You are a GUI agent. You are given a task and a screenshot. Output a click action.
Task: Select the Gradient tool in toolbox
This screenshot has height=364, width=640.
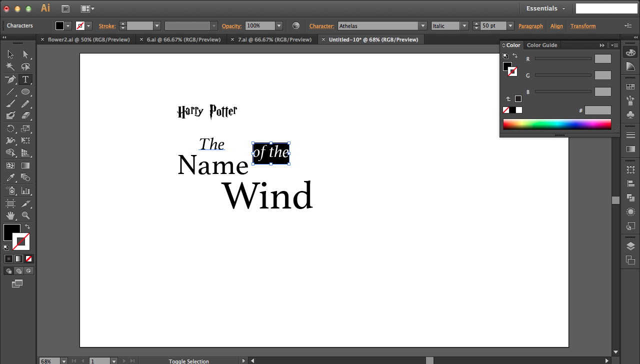pyautogui.click(x=25, y=165)
